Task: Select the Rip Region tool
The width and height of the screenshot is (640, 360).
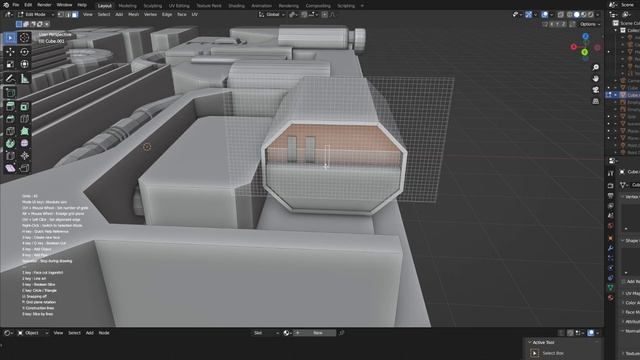Action: tap(24, 168)
